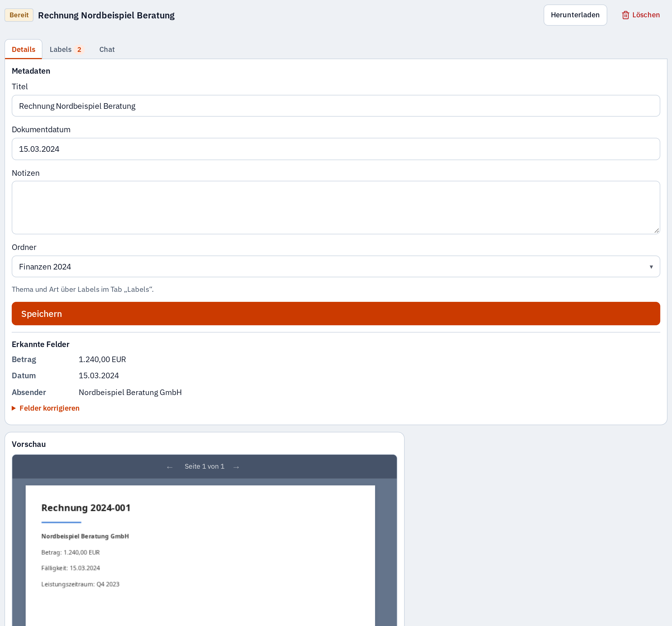Click the preview heading Rechnung 2024-001
672x626 pixels.
[86, 508]
